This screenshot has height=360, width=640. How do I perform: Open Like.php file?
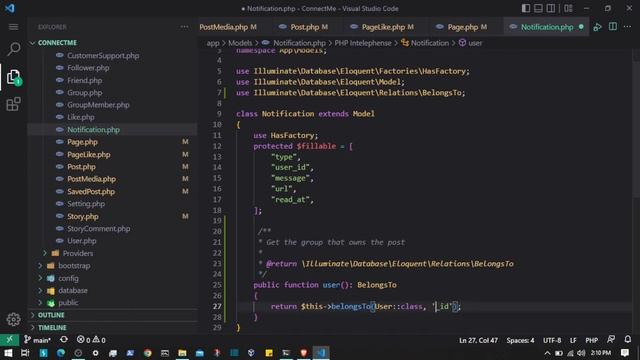click(81, 117)
